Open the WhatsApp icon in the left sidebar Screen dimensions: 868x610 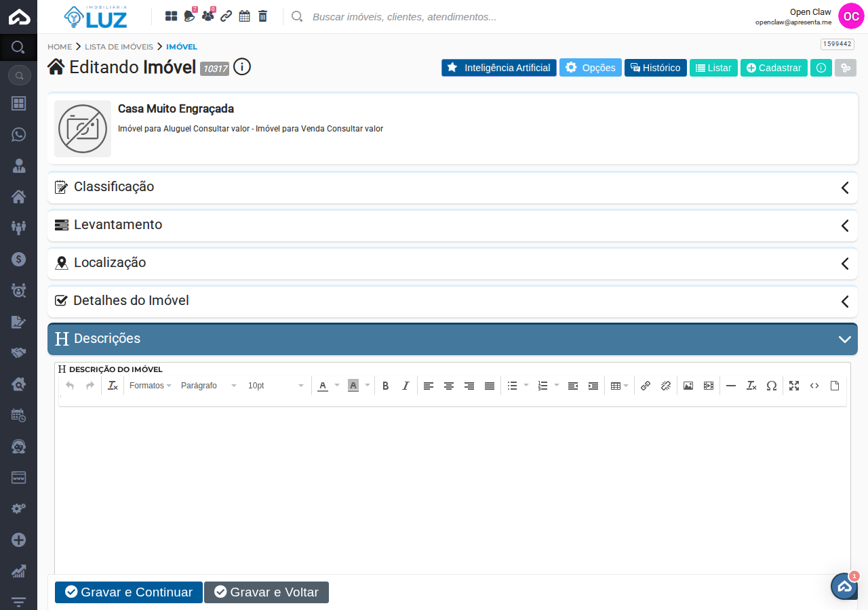[18, 134]
